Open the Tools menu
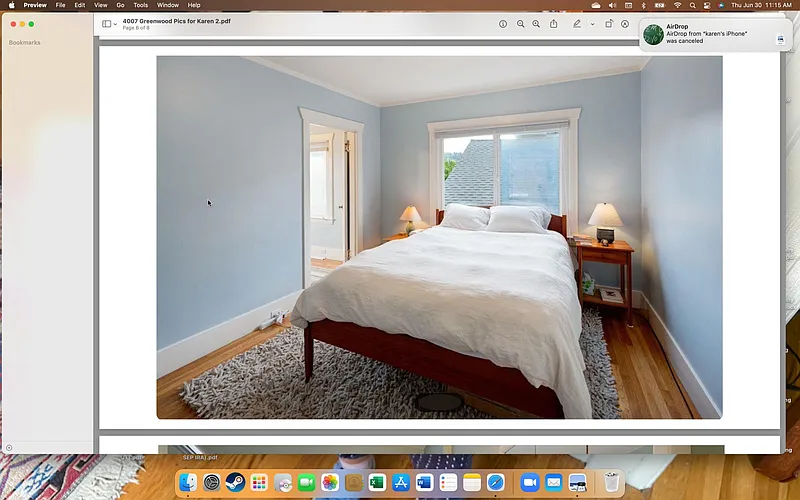The height and width of the screenshot is (500, 800). pyautogui.click(x=140, y=5)
